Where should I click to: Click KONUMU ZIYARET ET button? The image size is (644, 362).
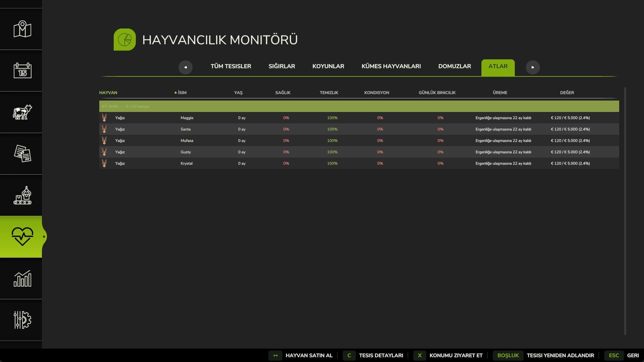[449, 355]
